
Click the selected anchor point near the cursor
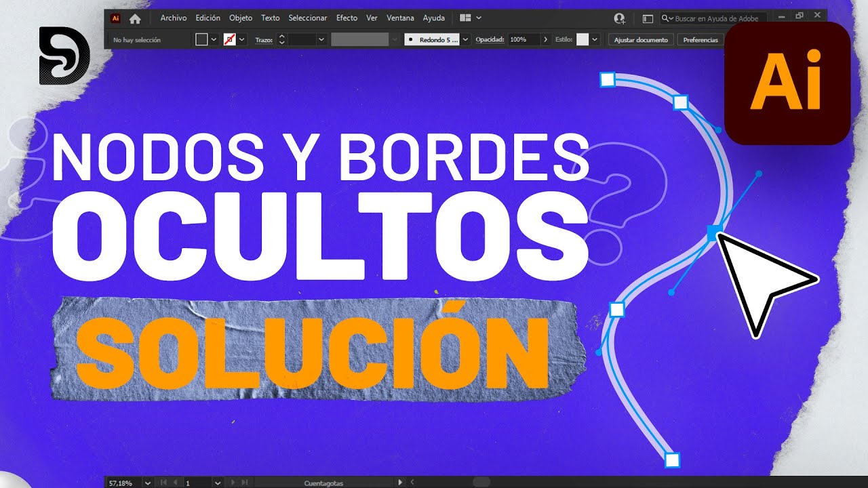tap(713, 234)
